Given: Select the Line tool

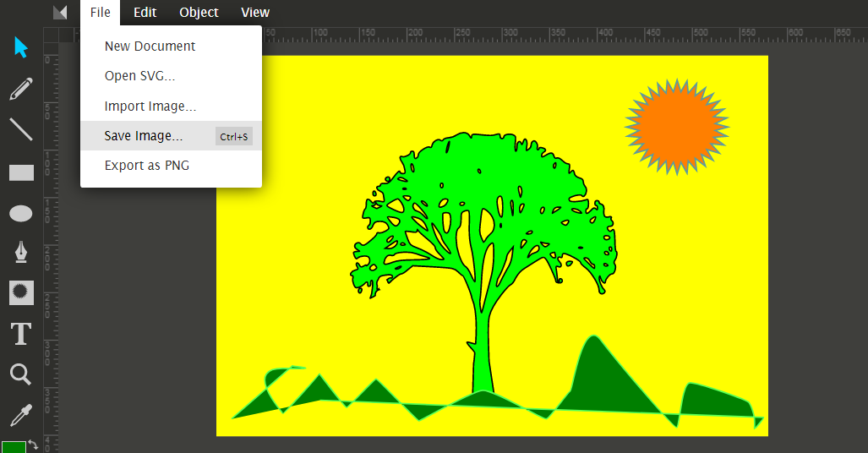Looking at the screenshot, I should coord(21,129).
